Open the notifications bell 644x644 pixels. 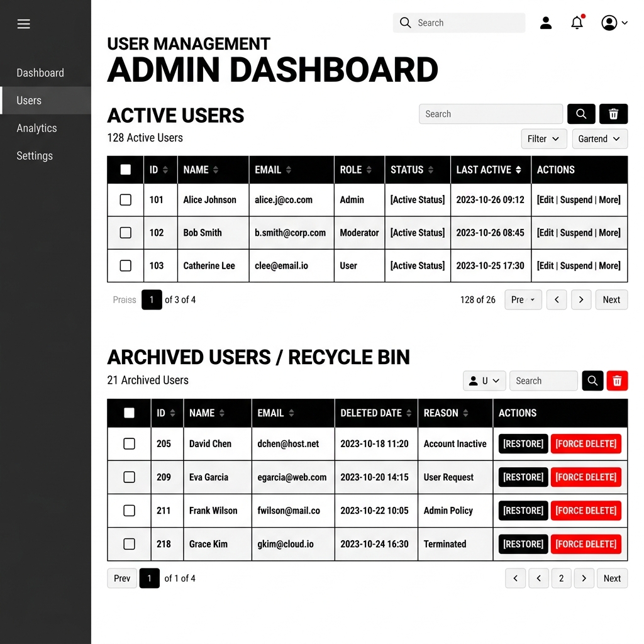click(577, 23)
